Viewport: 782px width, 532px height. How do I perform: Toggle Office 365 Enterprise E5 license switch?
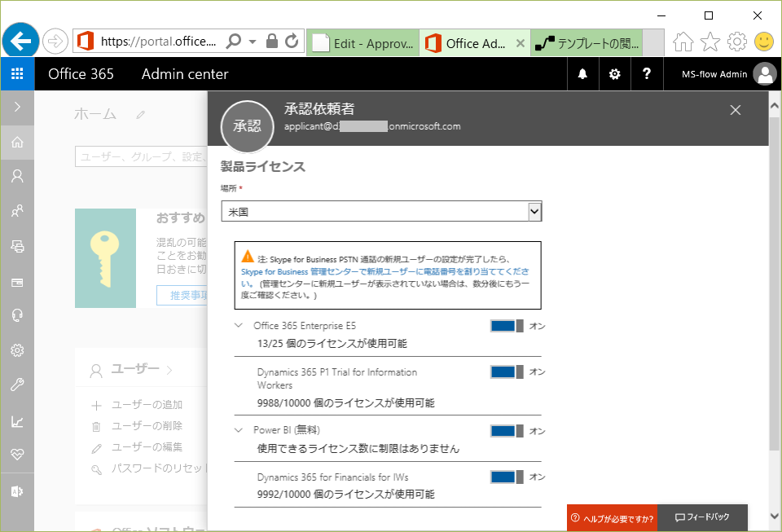pyautogui.click(x=507, y=326)
